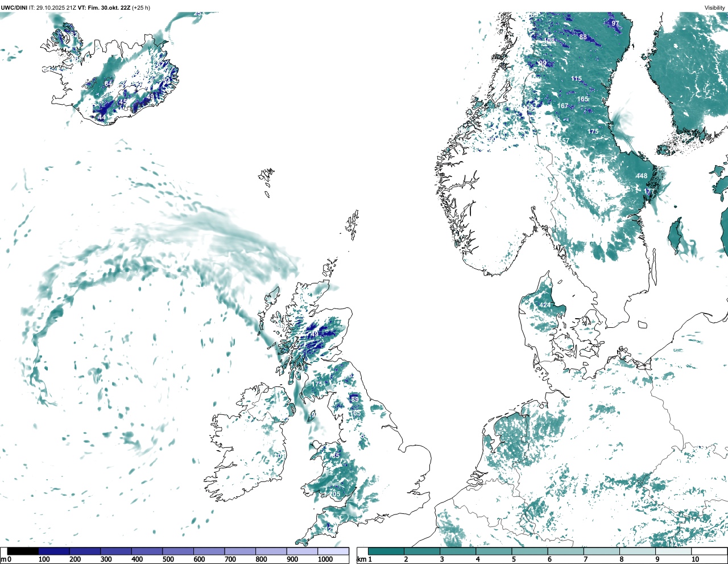Click the '89' value in northern England
The image size is (728, 564).
(x=355, y=400)
